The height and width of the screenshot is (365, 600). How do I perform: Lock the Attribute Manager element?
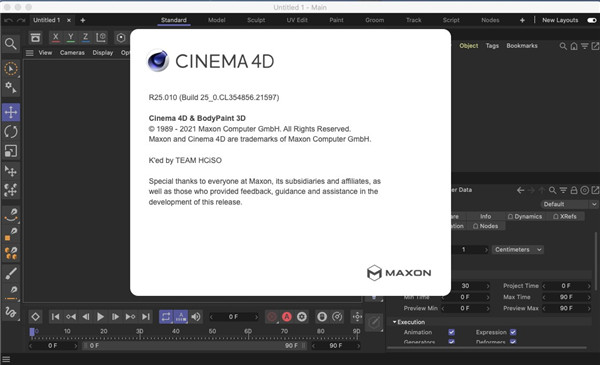point(574,190)
